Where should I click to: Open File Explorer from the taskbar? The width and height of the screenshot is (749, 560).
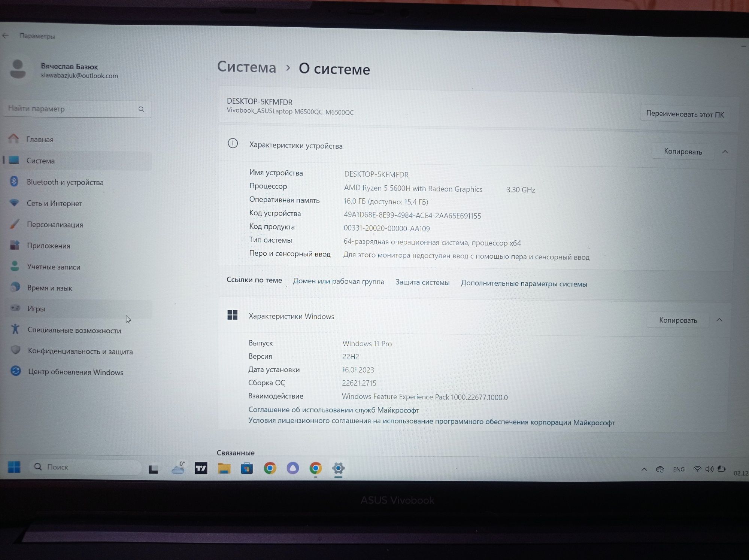point(224,468)
